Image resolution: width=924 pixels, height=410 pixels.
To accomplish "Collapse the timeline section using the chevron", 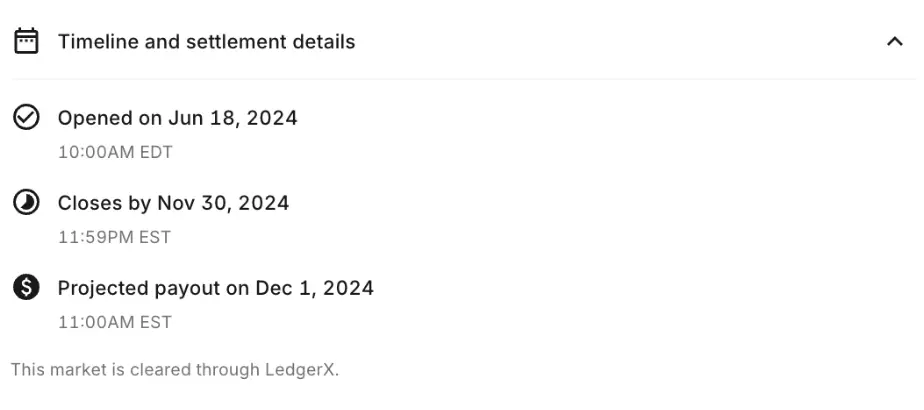I will pyautogui.click(x=895, y=41).
